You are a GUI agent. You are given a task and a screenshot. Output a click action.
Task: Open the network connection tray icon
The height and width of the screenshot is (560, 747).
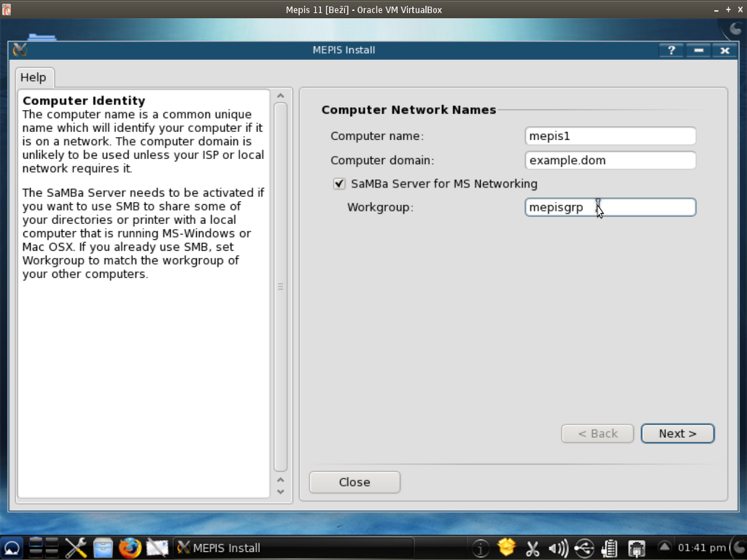tap(636, 548)
